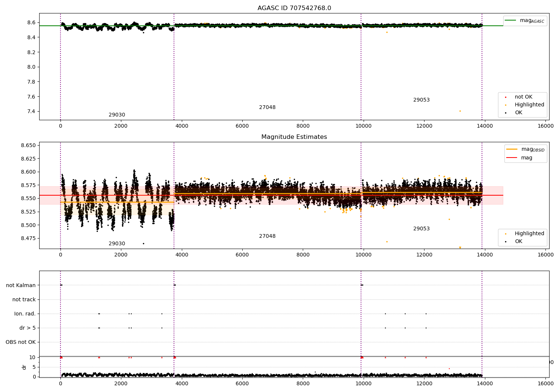Click obsid label 27048 in top plot

[x=267, y=108]
